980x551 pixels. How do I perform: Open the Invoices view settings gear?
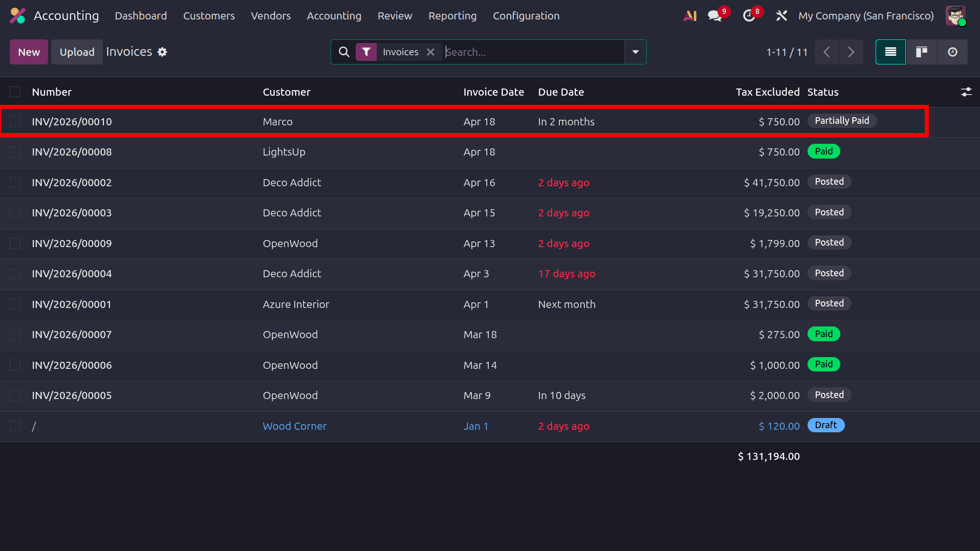(162, 52)
